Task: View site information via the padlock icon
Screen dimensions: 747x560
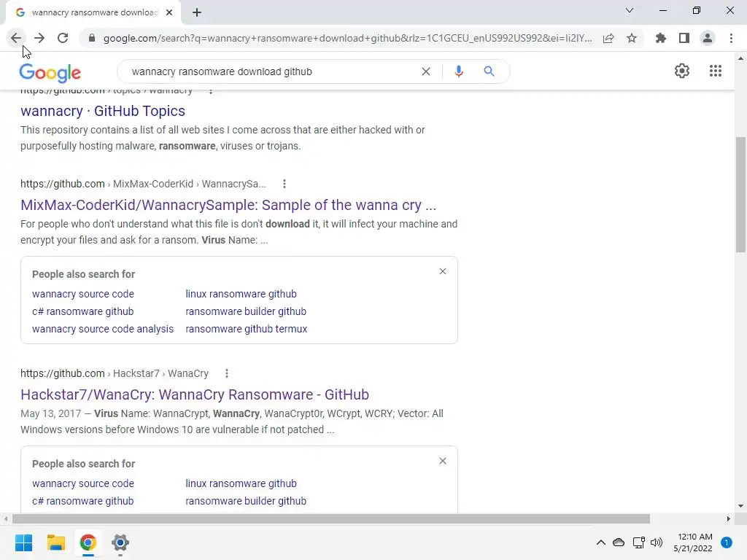Action: [x=91, y=38]
